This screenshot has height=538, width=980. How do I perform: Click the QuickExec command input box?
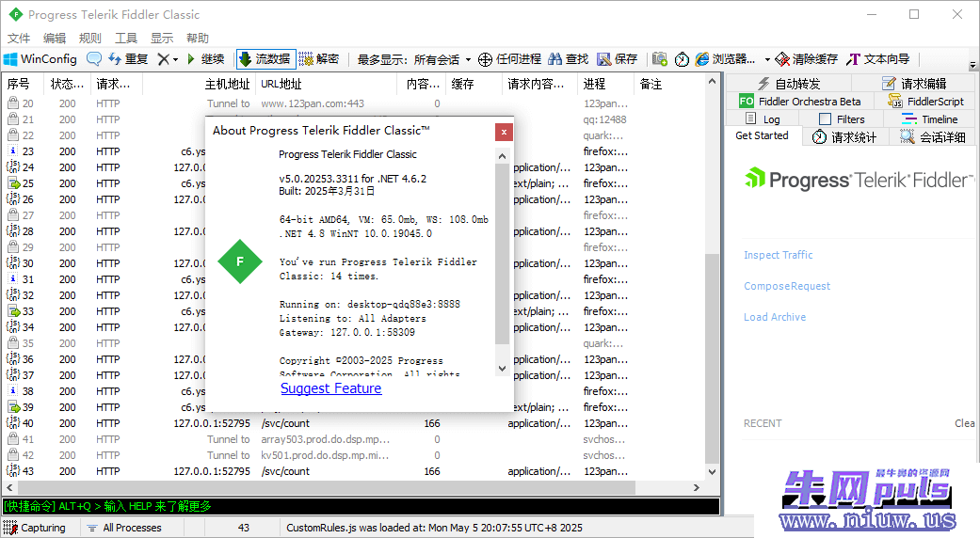361,506
